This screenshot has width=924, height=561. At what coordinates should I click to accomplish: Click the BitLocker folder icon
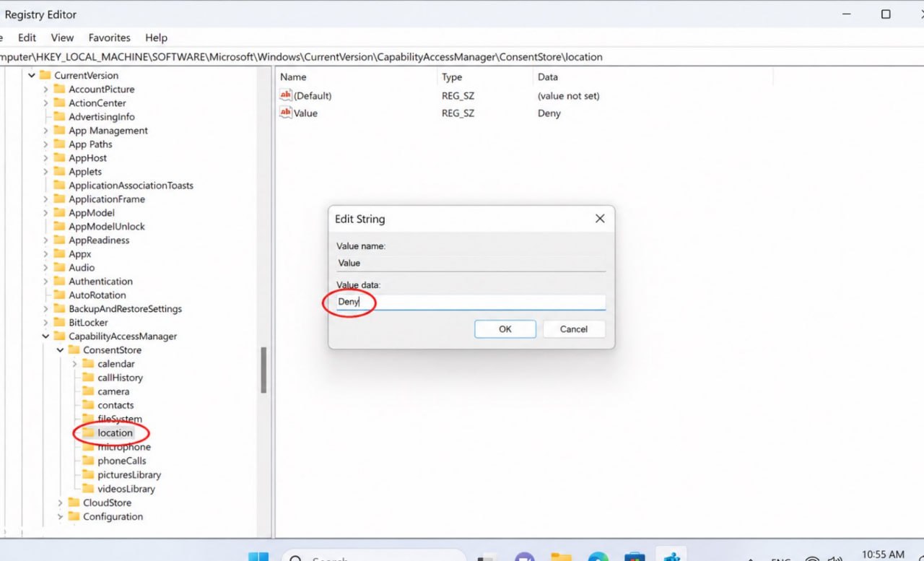pyautogui.click(x=59, y=323)
